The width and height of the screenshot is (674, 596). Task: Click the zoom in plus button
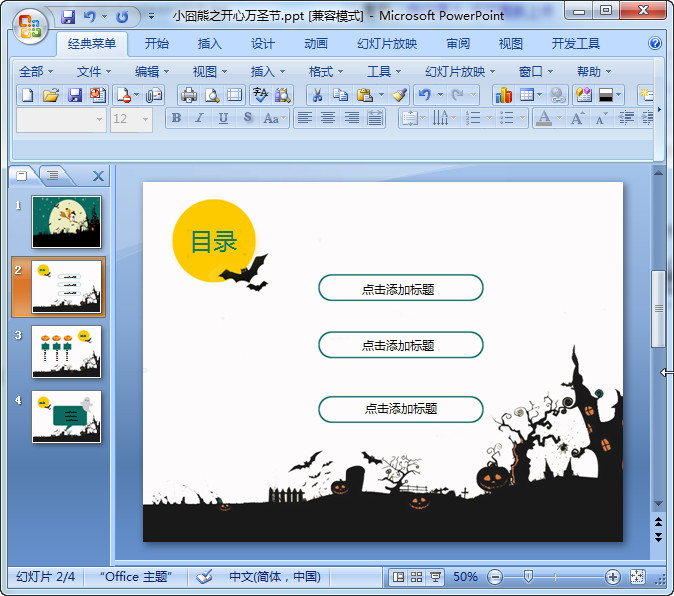612,577
